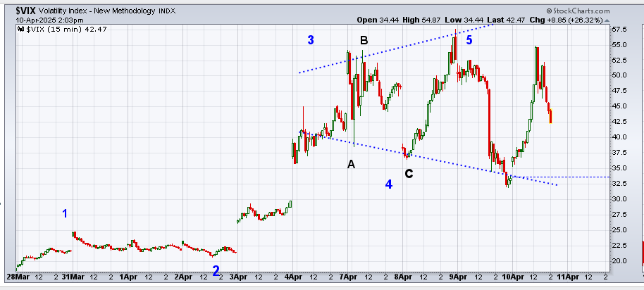This screenshot has height=290, width=644.
Task: Click the 28Mar date axis label
Action: (x=18, y=277)
